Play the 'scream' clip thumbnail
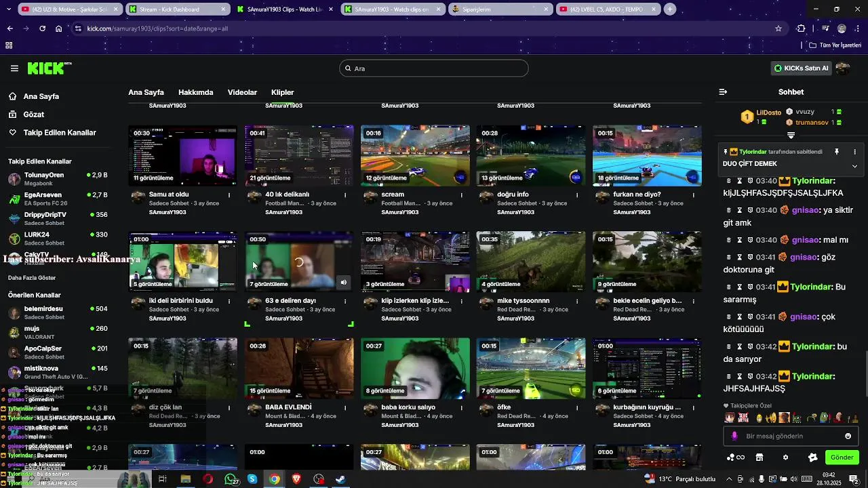This screenshot has height=488, width=868. (x=415, y=155)
